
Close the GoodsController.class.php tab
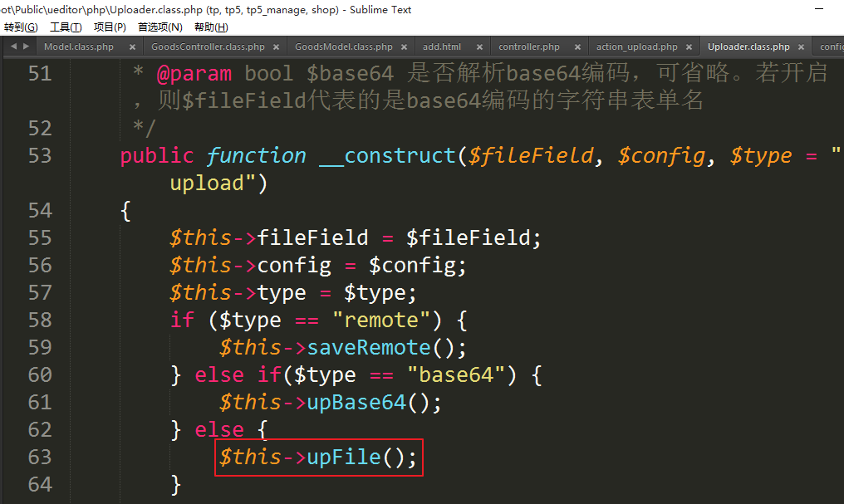tap(276, 47)
